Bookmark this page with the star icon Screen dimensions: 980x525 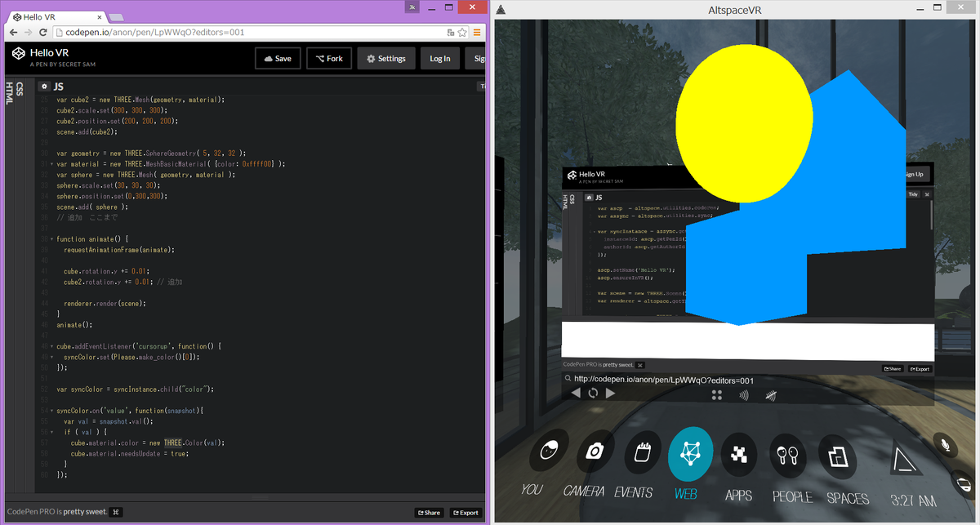463,32
